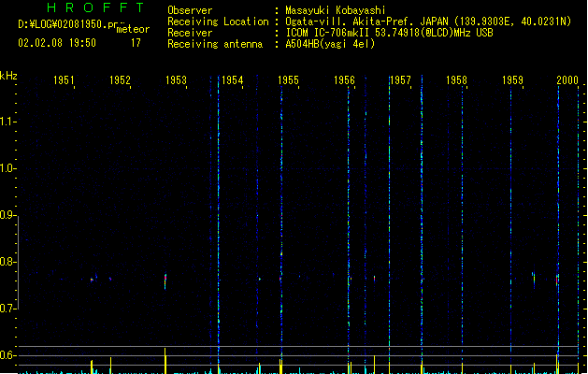This screenshot has height=374, width=588.
Task: Jump to the 1956 time marker
Action: pyautogui.click(x=344, y=79)
